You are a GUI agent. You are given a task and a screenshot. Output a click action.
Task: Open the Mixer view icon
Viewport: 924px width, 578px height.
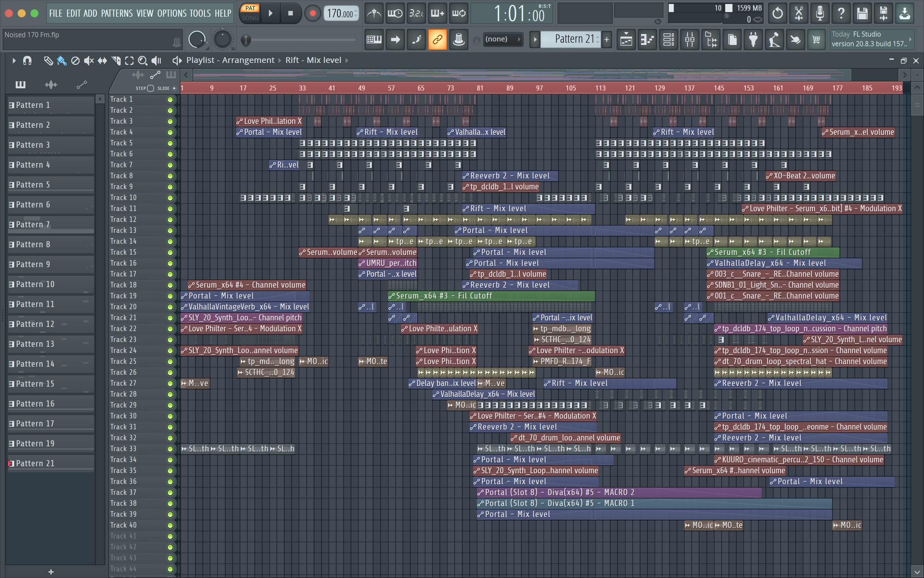tap(689, 39)
